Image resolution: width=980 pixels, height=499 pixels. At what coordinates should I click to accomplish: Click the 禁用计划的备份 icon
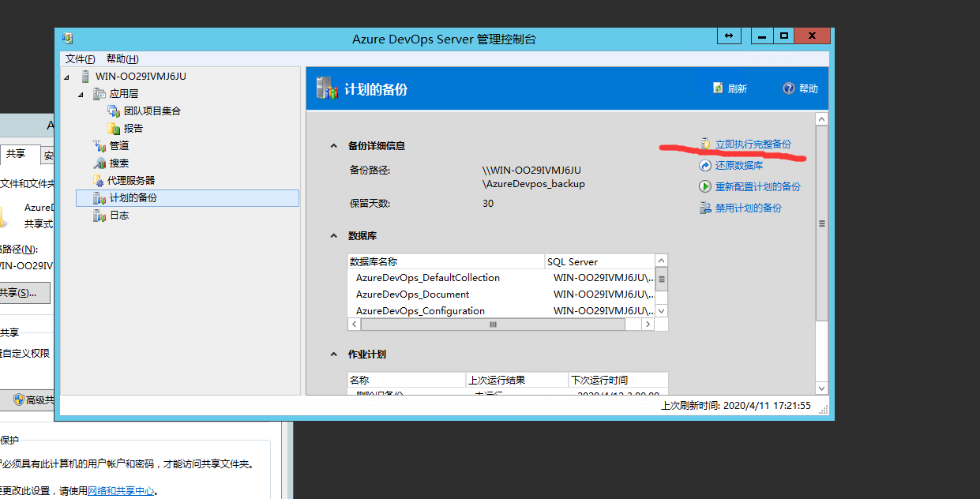pyautogui.click(x=705, y=208)
